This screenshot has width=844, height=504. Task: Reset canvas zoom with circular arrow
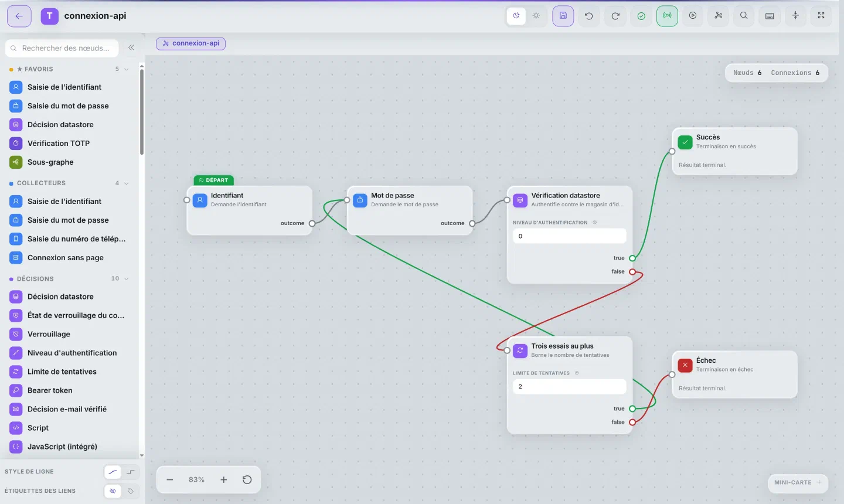pyautogui.click(x=247, y=479)
